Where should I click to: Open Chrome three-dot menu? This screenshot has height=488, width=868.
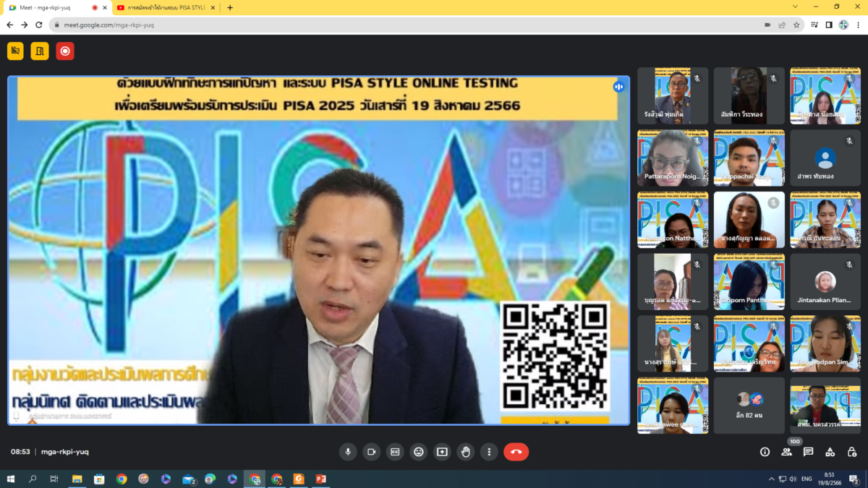[x=858, y=25]
